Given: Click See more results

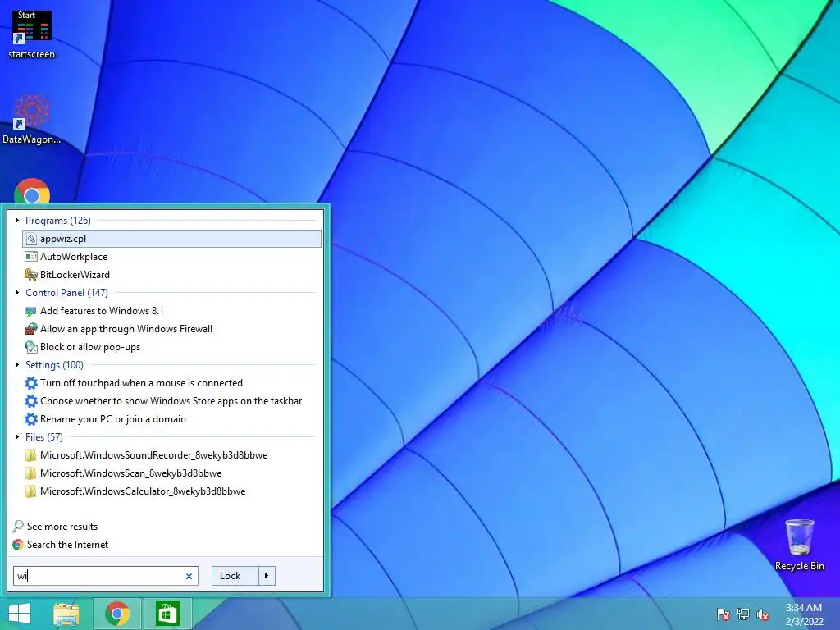Looking at the screenshot, I should (x=55, y=527).
